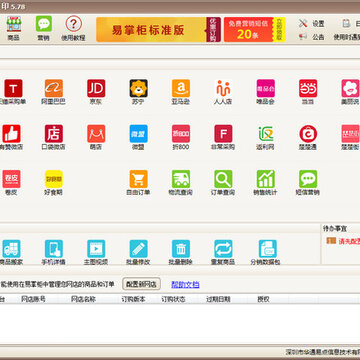Open 公告 announcements in the toolbar
Image resolution: width=360 pixels, height=360 pixels.
[x=312, y=37]
